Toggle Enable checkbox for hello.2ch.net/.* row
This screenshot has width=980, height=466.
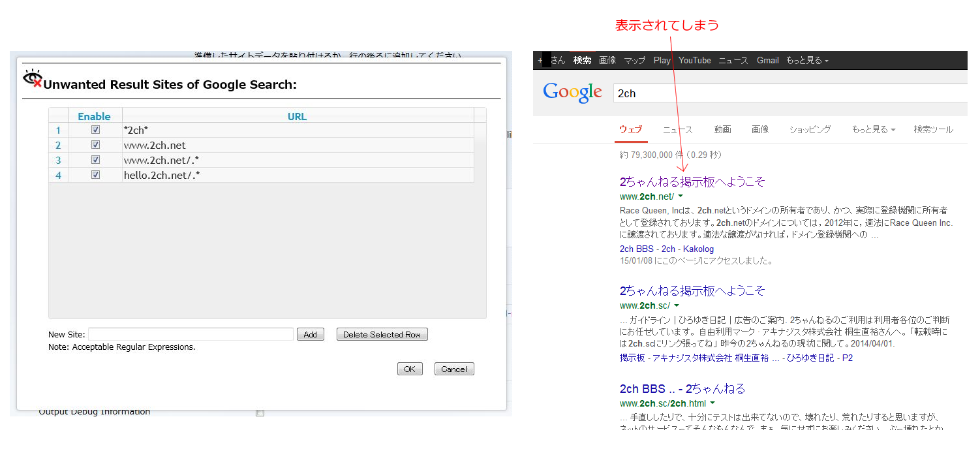pos(95,175)
